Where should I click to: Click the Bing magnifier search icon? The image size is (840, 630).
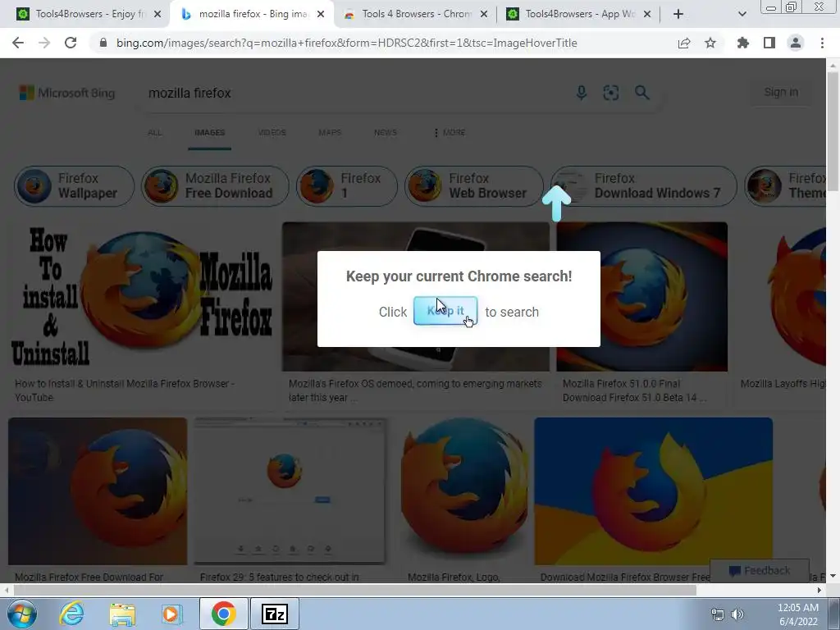point(641,93)
